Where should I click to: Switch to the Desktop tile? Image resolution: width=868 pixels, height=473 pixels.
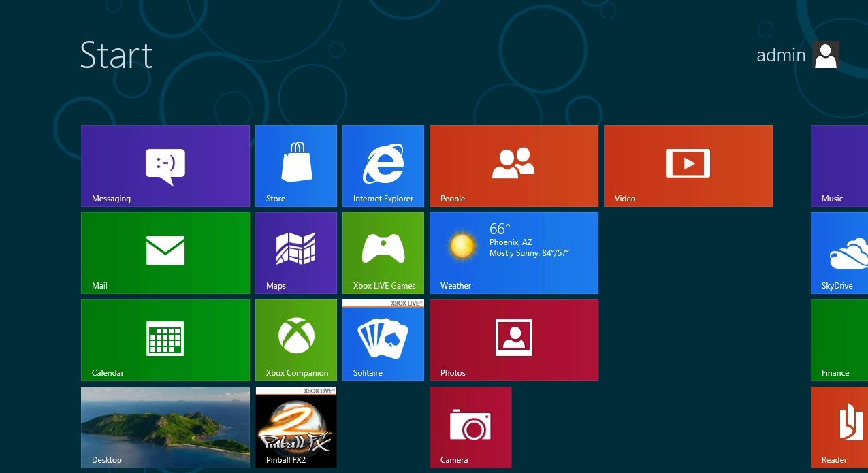165,427
